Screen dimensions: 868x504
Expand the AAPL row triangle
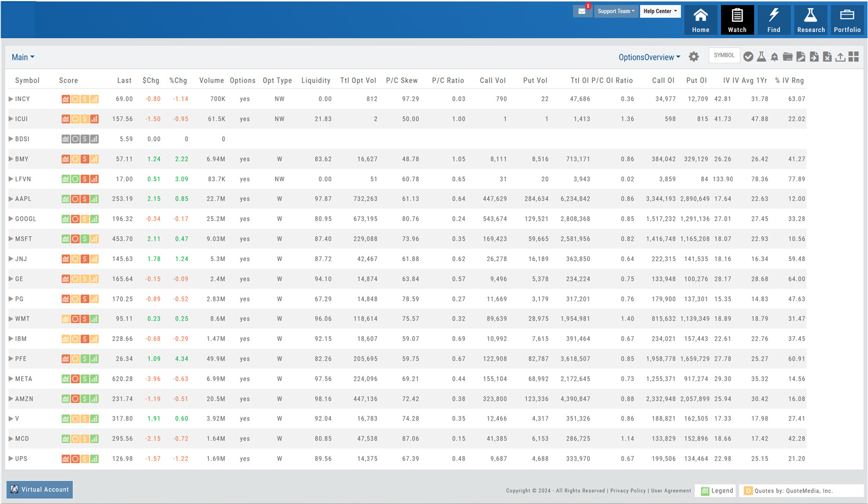pos(11,199)
